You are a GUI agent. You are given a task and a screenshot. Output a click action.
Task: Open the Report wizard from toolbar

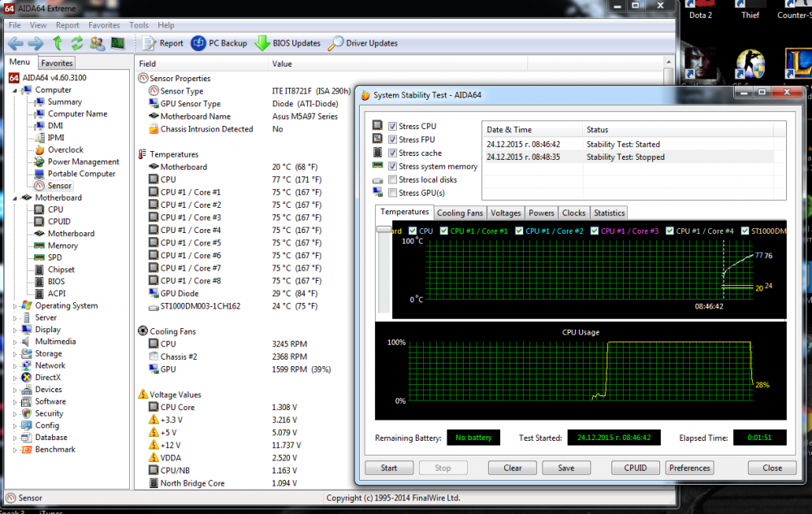click(162, 44)
